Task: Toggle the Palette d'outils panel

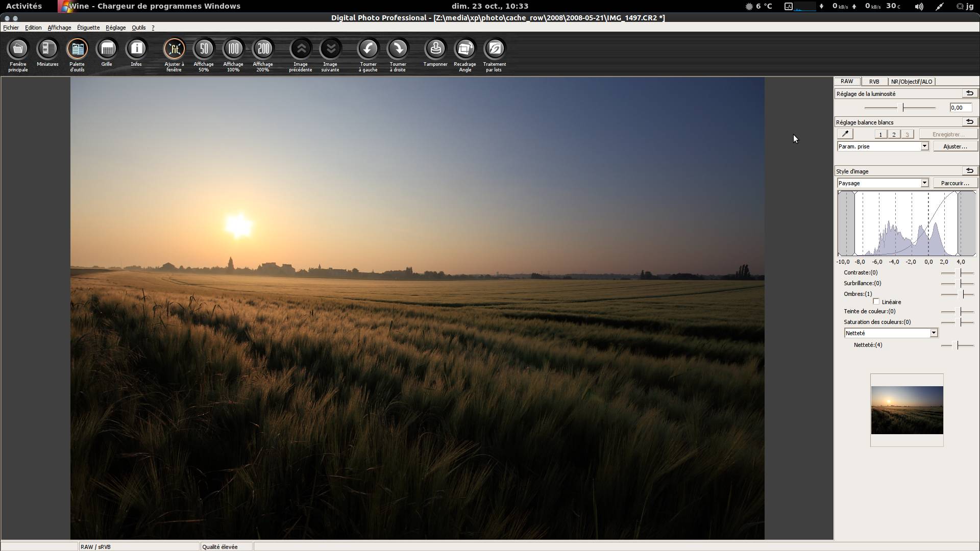Action: tap(77, 49)
